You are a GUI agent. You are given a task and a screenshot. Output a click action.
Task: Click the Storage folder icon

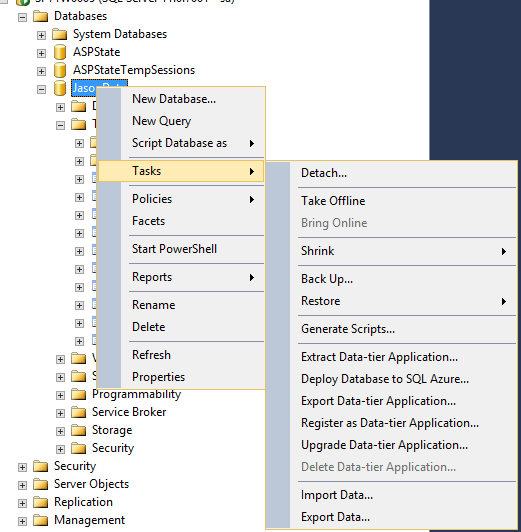(x=79, y=430)
